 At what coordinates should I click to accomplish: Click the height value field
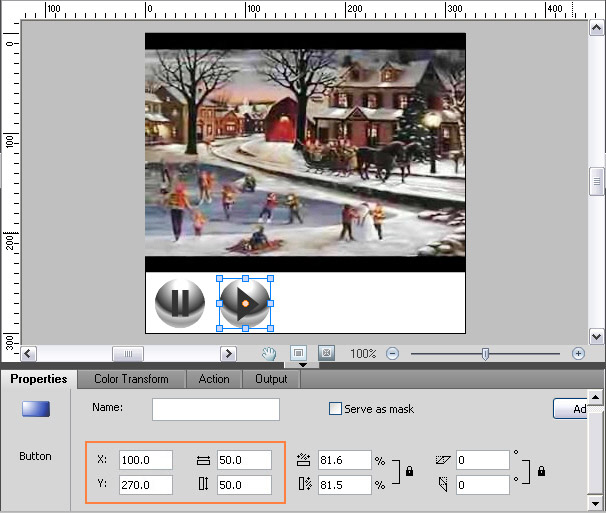[244, 485]
